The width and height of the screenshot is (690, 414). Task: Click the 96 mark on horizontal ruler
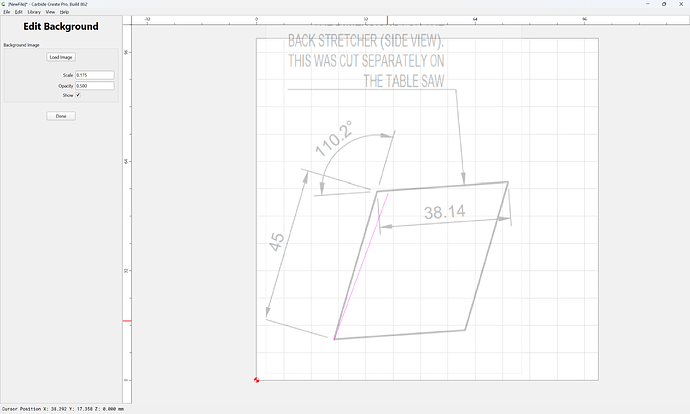[584, 19]
